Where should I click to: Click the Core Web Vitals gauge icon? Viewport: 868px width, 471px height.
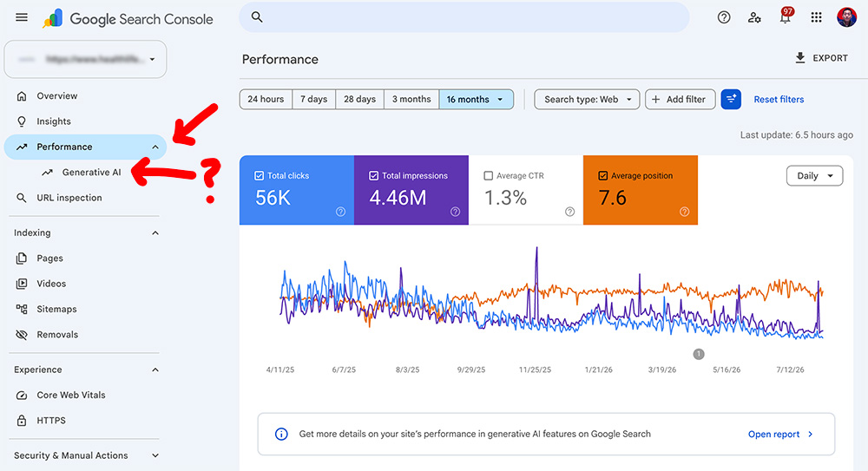click(22, 395)
